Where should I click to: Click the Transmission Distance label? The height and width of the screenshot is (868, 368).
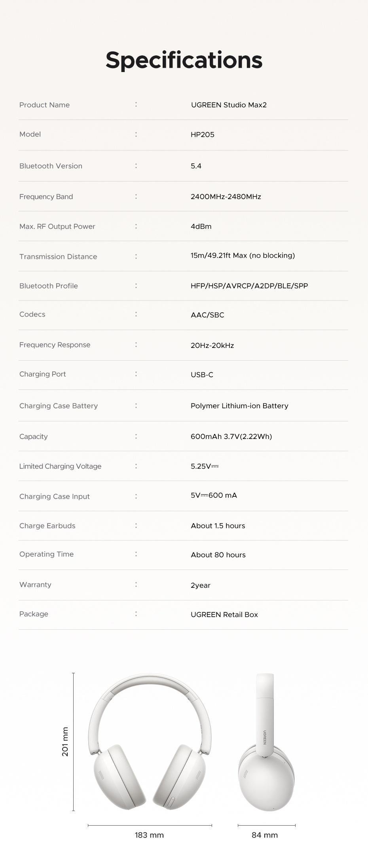tap(58, 256)
